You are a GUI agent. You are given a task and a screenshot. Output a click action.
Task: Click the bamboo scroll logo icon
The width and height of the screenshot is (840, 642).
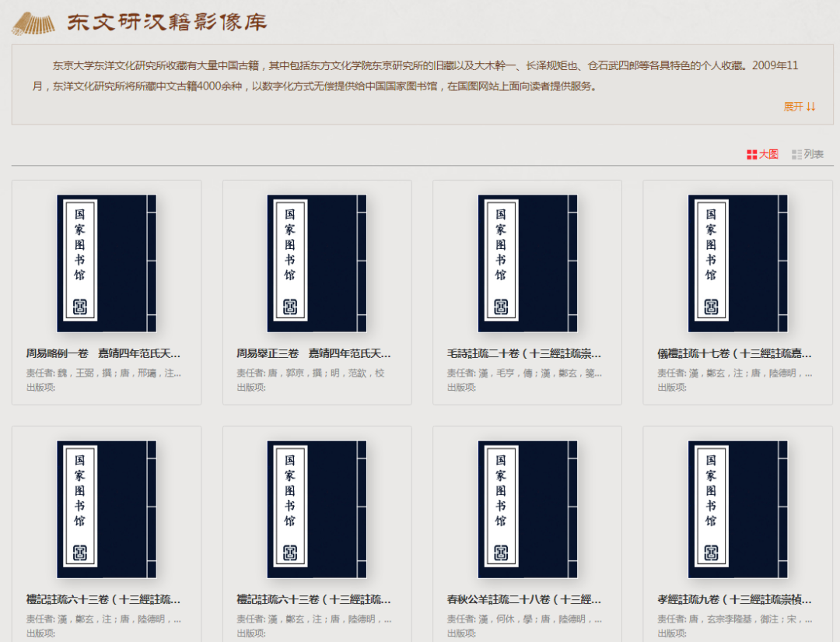pos(33,23)
